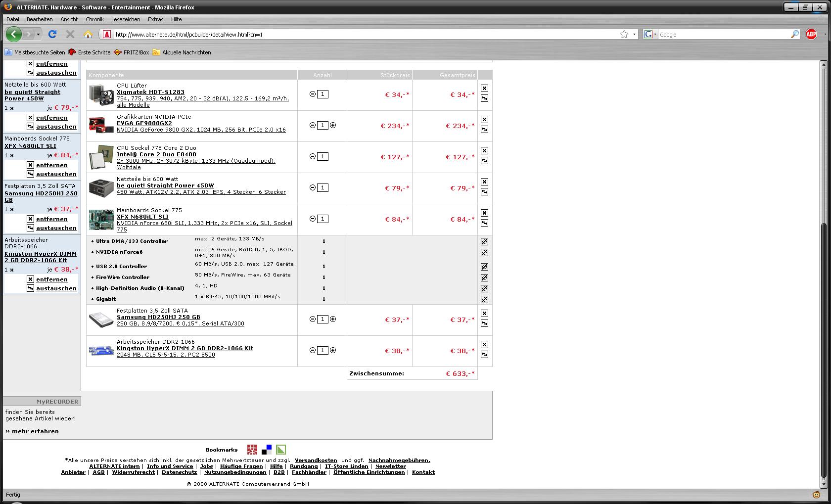Image resolution: width=831 pixels, height=504 pixels.
Task: Open the Lesezeichen menu
Action: click(126, 19)
